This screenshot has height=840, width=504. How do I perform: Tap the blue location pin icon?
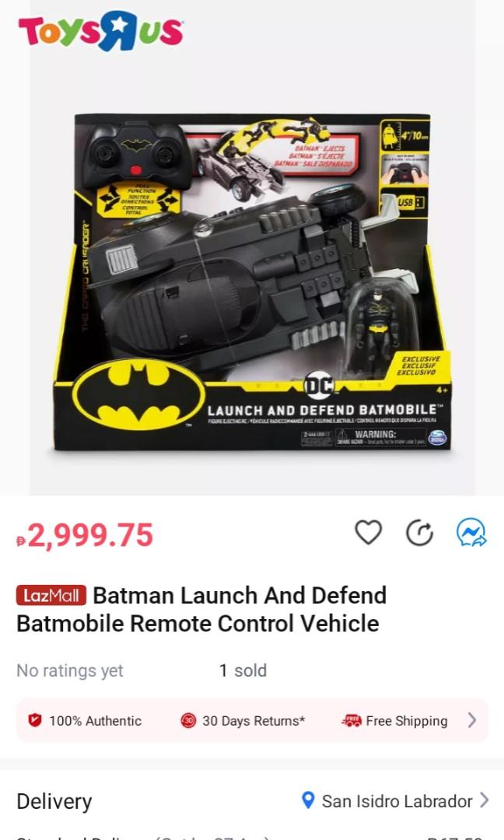[308, 801]
